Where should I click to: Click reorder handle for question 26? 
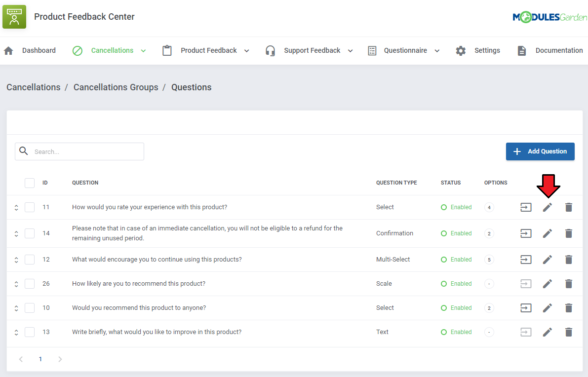click(16, 284)
